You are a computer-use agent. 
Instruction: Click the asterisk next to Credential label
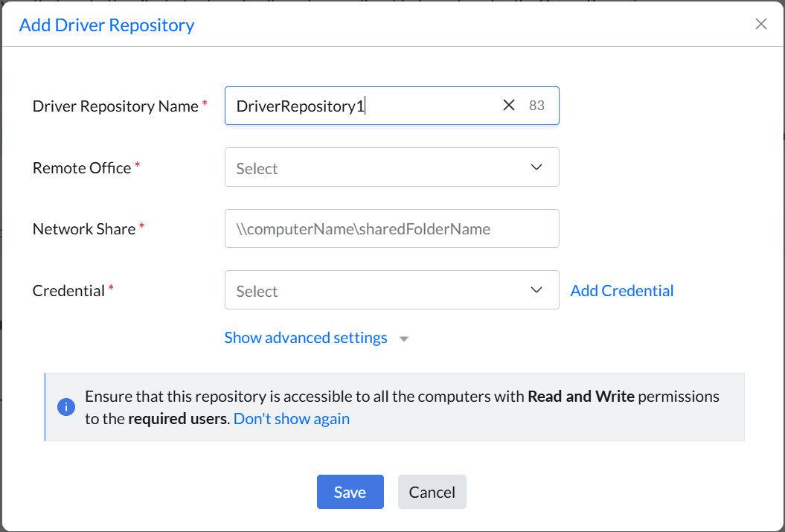pyautogui.click(x=112, y=286)
